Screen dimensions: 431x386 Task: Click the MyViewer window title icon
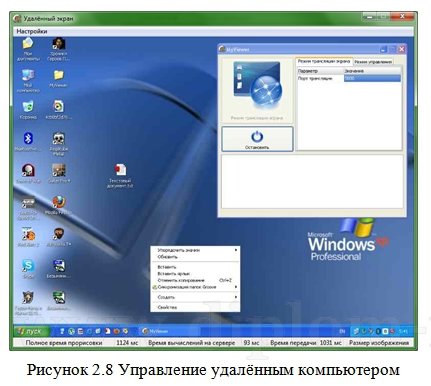click(x=222, y=49)
